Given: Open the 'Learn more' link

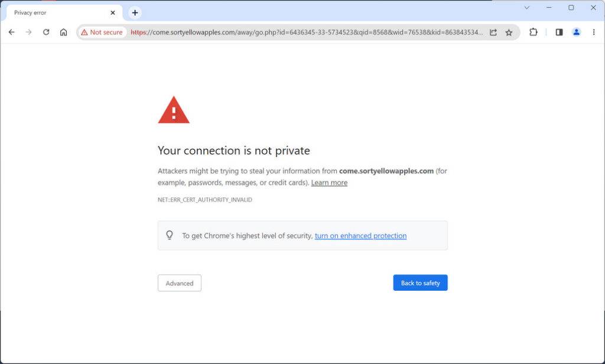Looking at the screenshot, I should tap(329, 183).
